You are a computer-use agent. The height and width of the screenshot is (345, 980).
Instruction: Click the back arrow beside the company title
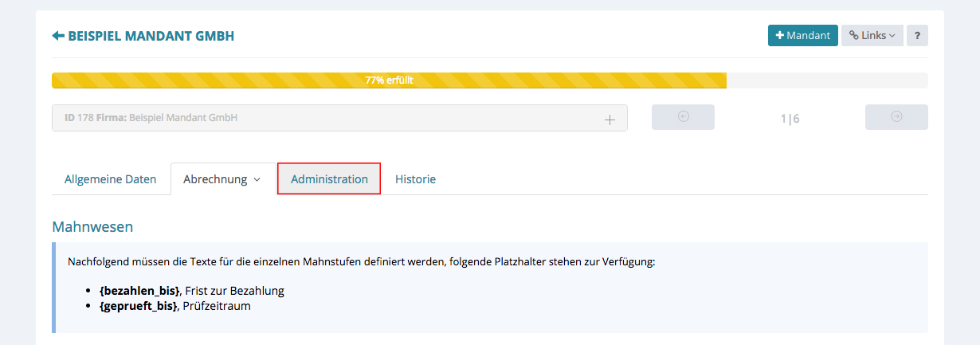pyautogui.click(x=58, y=36)
